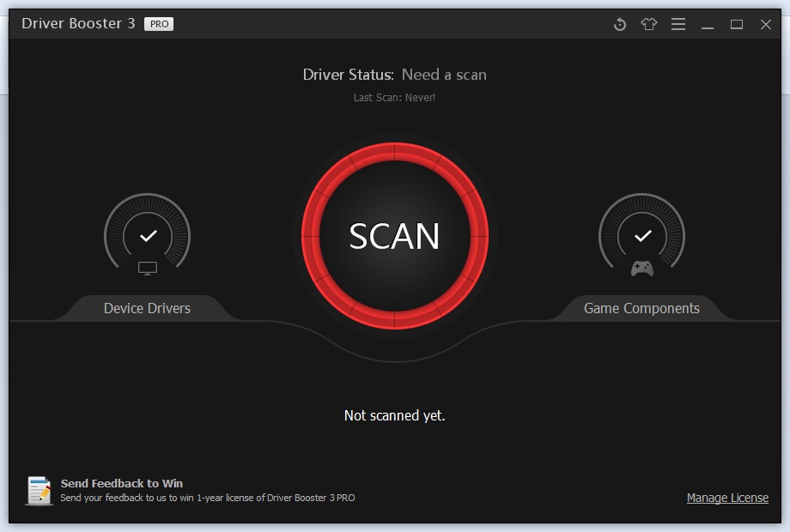The height and width of the screenshot is (532, 790).
Task: Close the Driver Booster window
Action: coord(766,24)
